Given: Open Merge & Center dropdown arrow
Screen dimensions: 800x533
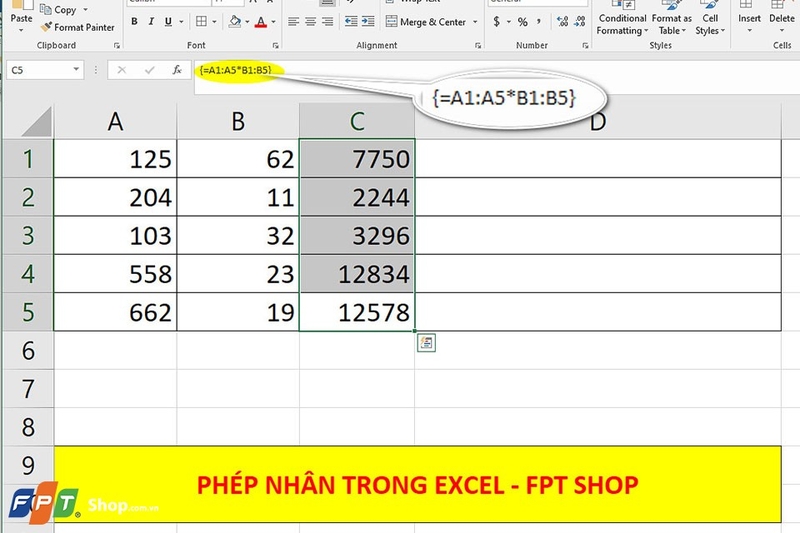Looking at the screenshot, I should tap(475, 22).
